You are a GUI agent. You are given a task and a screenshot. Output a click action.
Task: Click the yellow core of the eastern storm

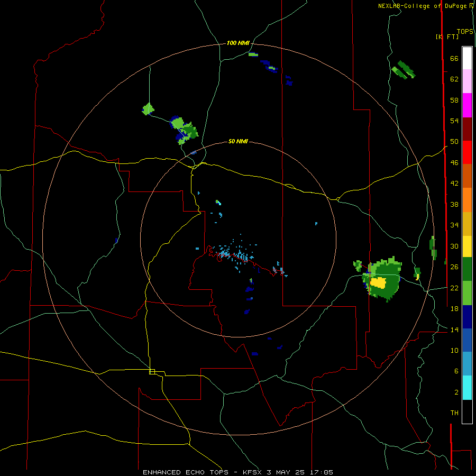378,282
